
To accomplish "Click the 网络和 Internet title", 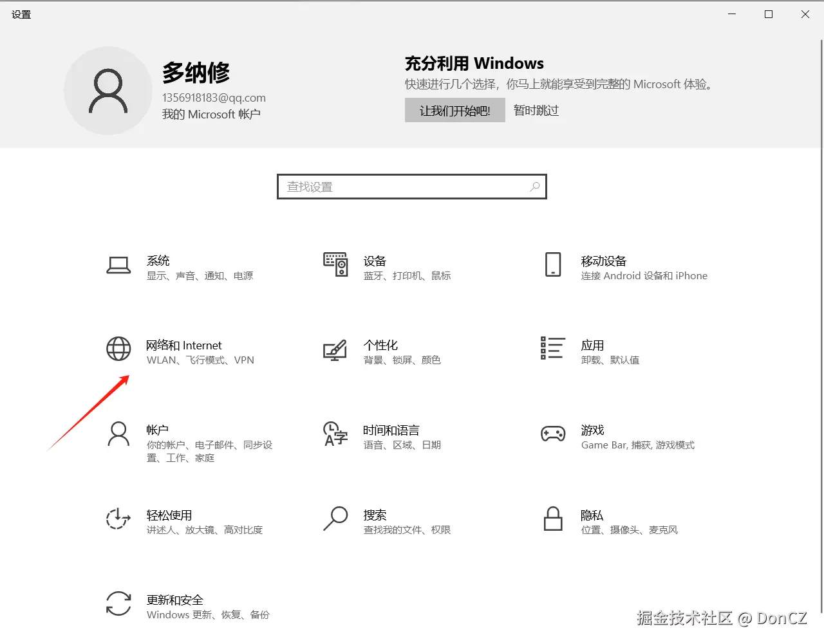I will [184, 345].
